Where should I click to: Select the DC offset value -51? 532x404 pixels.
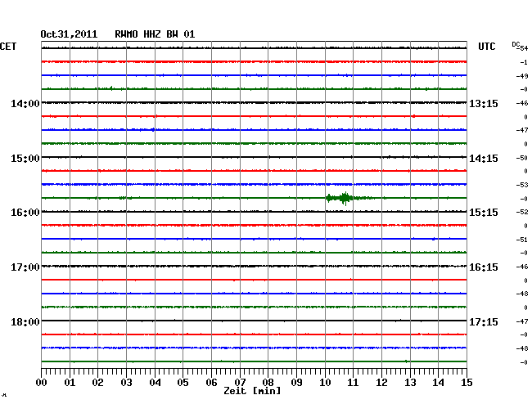pos(522,240)
